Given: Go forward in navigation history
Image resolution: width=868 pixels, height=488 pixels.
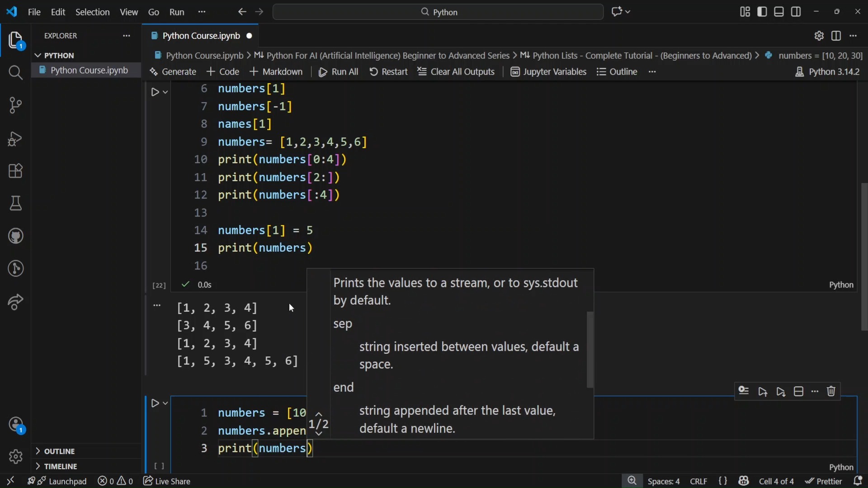Looking at the screenshot, I should [x=259, y=12].
